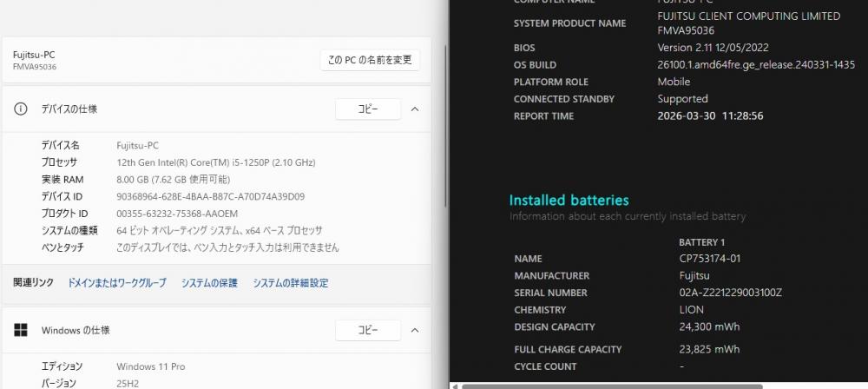Select battery serial number 02A-Z221229003100Z

[x=730, y=293]
